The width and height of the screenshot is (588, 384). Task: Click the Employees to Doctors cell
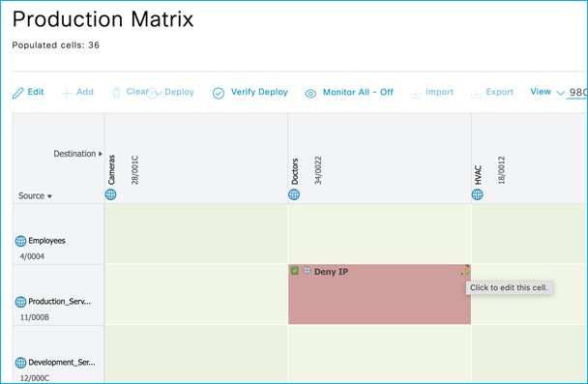379,234
